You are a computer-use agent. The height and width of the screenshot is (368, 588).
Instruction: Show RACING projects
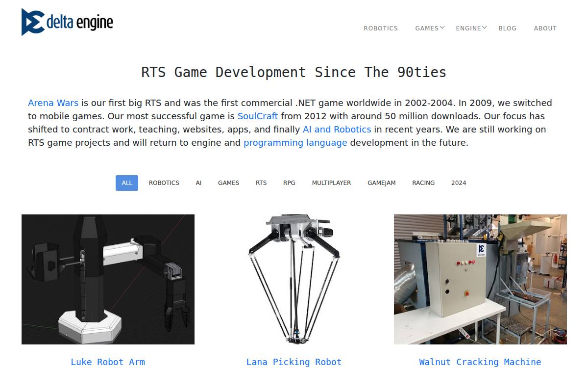click(x=423, y=183)
